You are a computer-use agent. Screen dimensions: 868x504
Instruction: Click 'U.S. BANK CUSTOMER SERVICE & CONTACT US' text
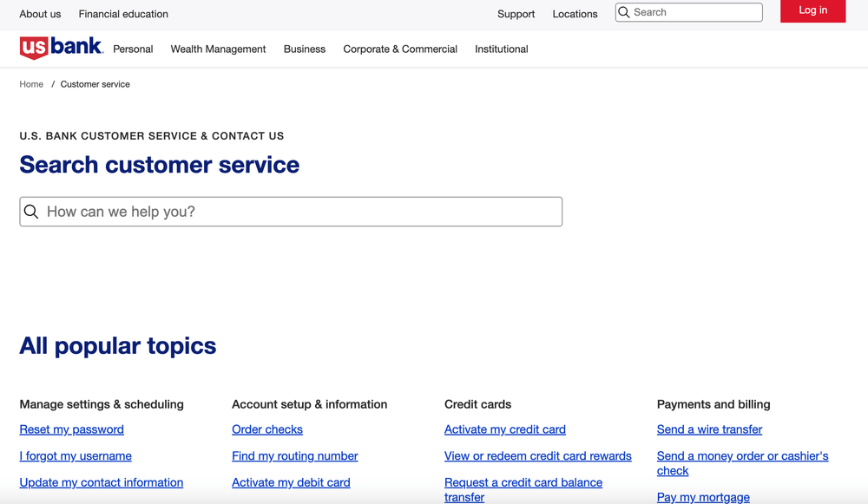tap(152, 136)
